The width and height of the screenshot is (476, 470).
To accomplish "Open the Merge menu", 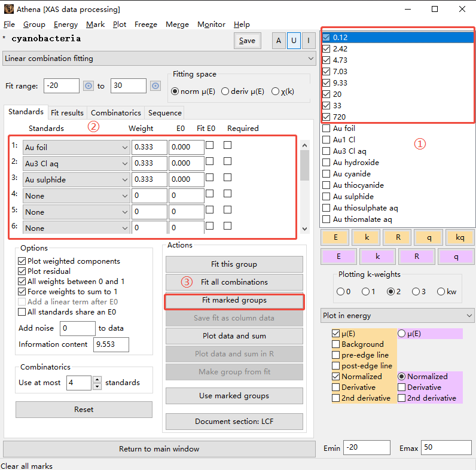I will click(177, 25).
